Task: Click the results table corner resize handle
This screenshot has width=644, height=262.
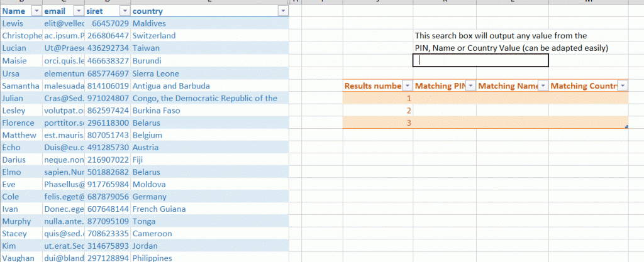Action: [x=627, y=128]
